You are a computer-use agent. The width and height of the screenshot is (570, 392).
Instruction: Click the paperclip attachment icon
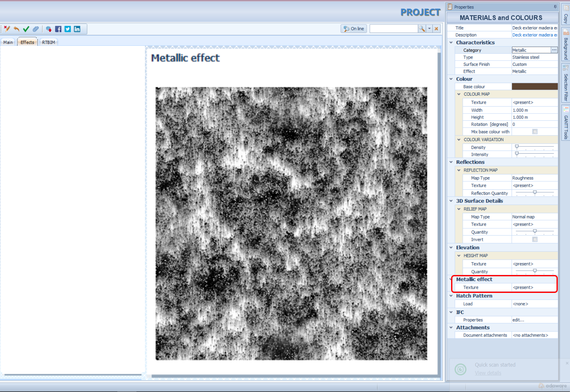[36, 29]
